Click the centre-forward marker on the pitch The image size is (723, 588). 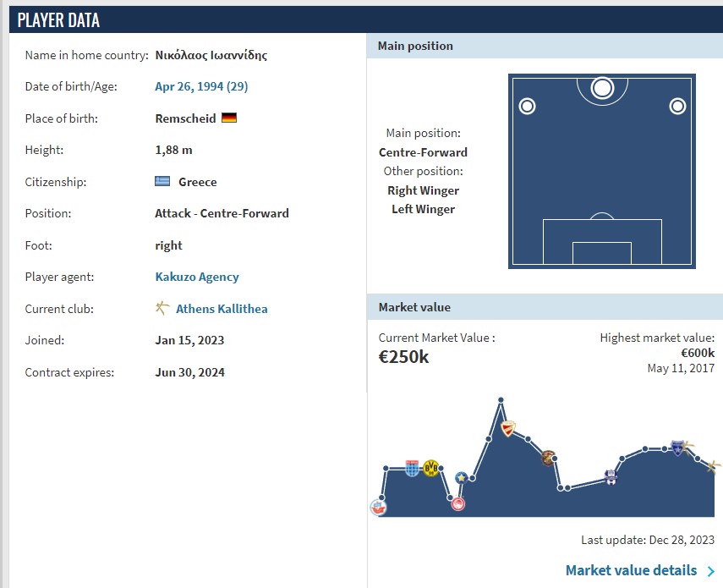coord(602,87)
